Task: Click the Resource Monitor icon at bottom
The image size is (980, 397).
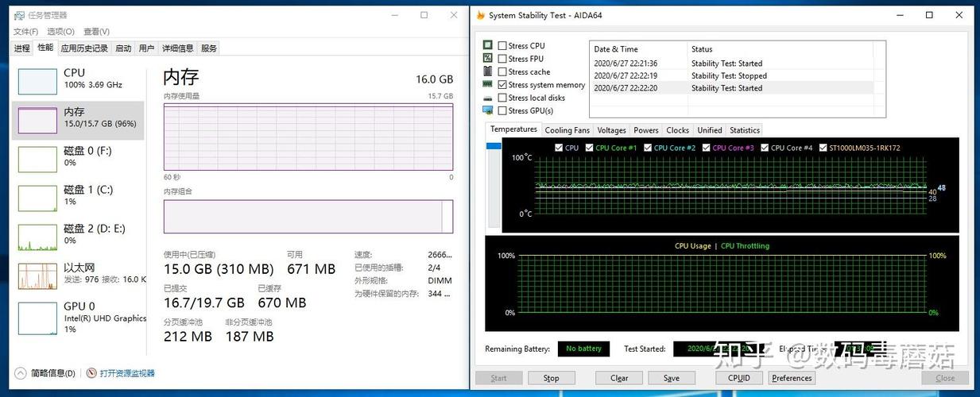Action: click(91, 373)
